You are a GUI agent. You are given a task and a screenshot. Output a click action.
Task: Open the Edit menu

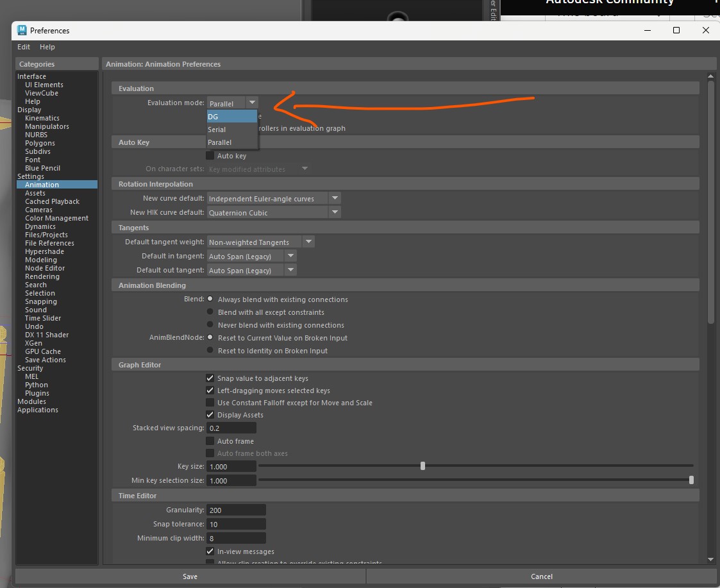click(x=23, y=47)
